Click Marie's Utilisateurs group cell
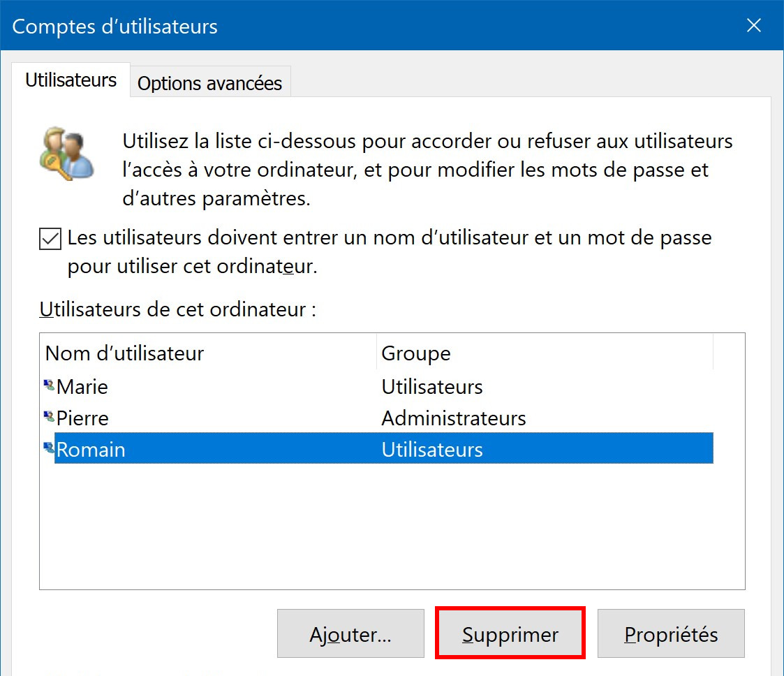This screenshot has width=784, height=676. click(432, 387)
